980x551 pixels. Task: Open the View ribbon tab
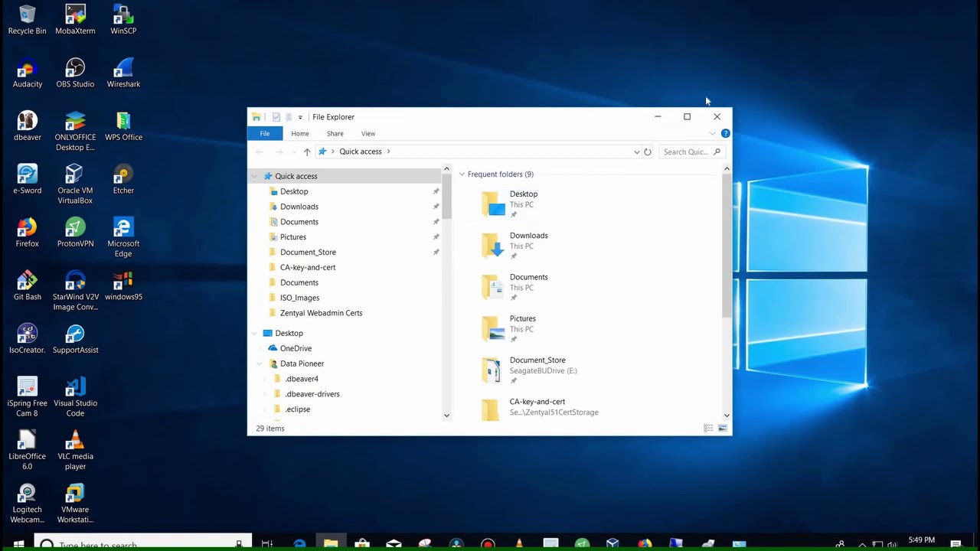click(x=368, y=133)
